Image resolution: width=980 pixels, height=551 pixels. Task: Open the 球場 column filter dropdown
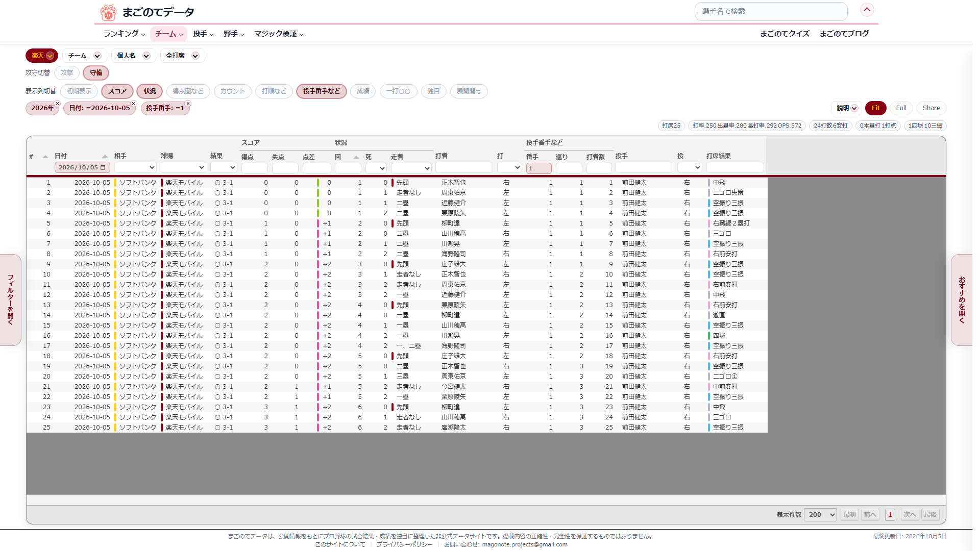pyautogui.click(x=183, y=167)
